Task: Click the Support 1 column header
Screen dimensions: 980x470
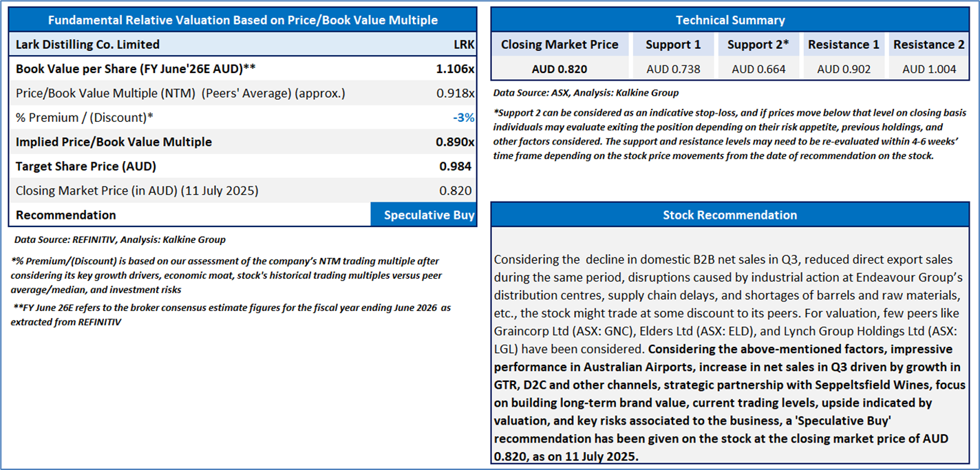Action: 673,45
